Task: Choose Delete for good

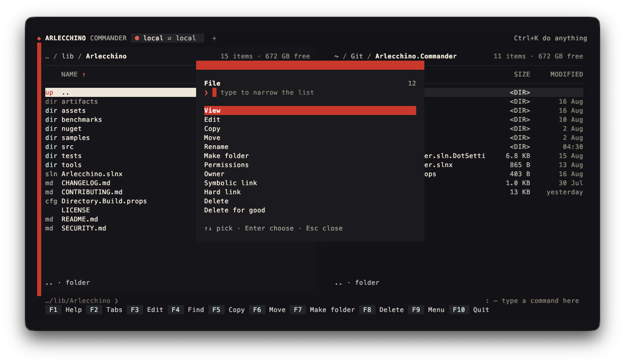Action: pos(310,210)
